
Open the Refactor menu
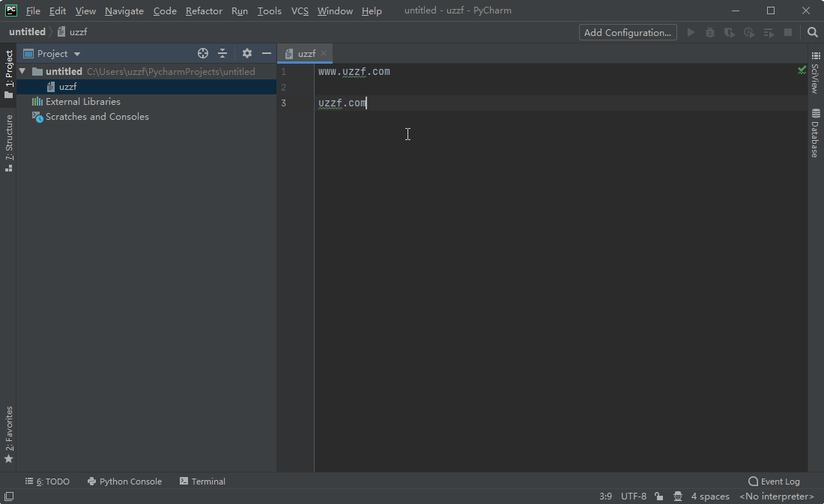click(x=204, y=11)
